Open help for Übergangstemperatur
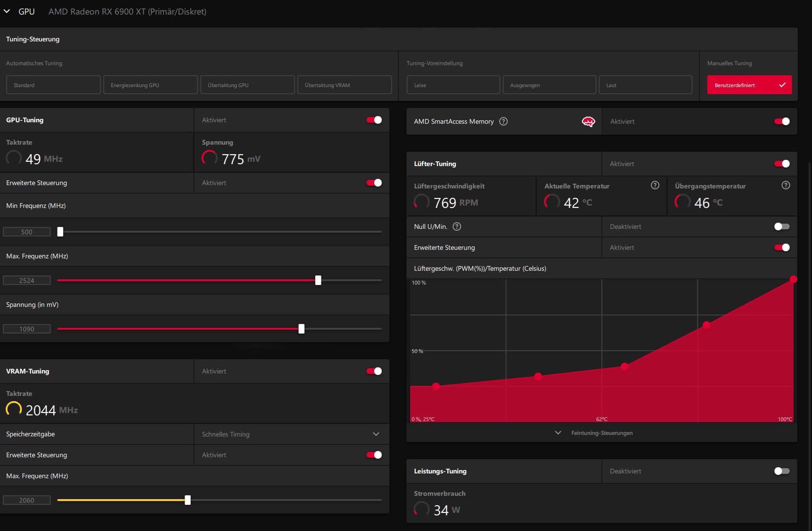 click(786, 185)
